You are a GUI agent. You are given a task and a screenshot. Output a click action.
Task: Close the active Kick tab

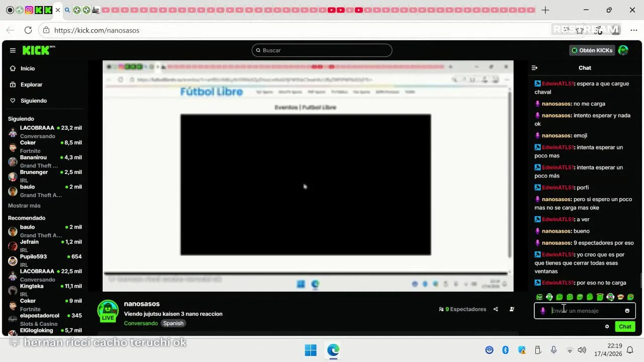pyautogui.click(x=58, y=10)
